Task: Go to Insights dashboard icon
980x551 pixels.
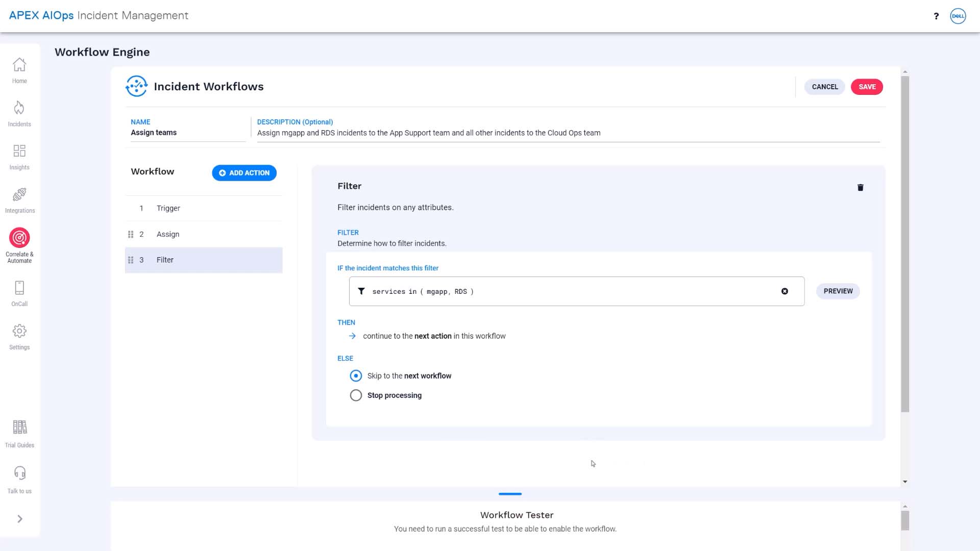Action: (x=19, y=151)
